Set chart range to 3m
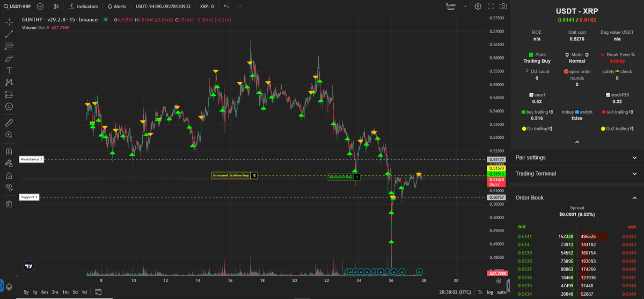 tap(55, 292)
